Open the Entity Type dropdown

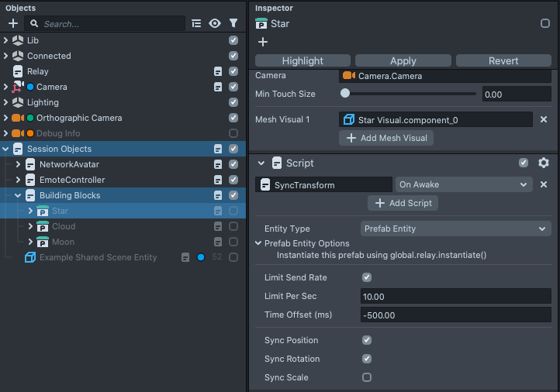pyautogui.click(x=456, y=229)
